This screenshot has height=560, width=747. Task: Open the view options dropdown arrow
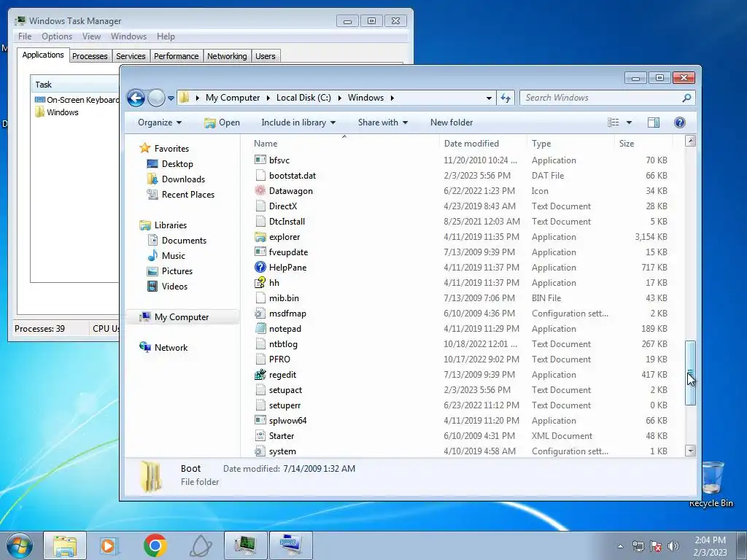tap(629, 122)
